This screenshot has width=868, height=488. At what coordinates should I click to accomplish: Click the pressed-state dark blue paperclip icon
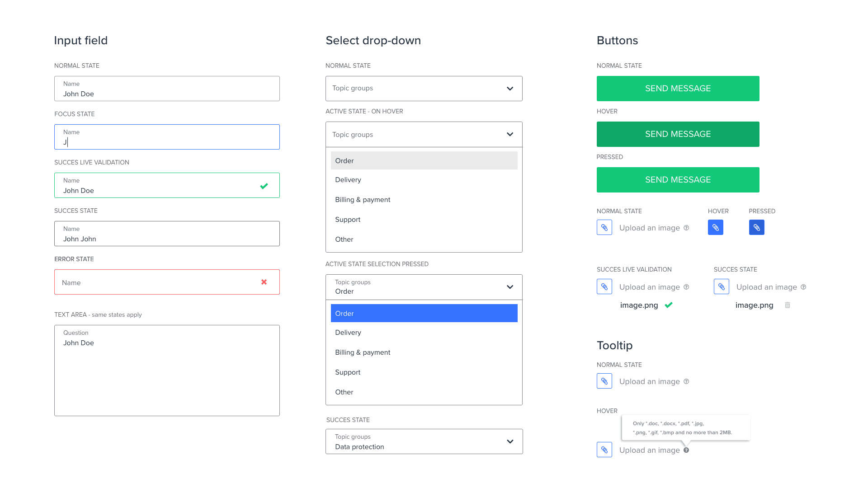(x=756, y=227)
